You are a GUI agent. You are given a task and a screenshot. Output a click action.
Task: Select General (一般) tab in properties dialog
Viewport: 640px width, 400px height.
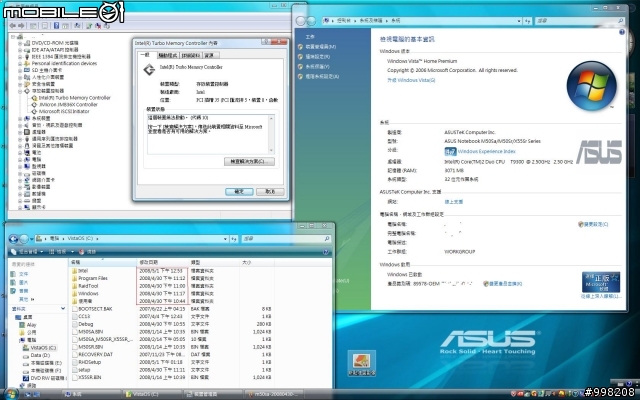tap(146, 55)
